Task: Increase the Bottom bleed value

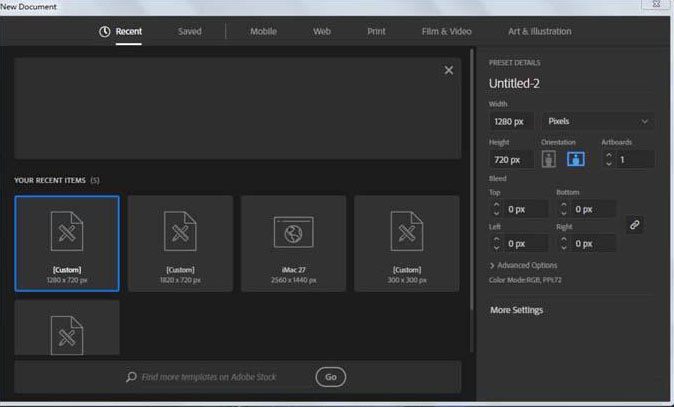Action: tap(564, 205)
